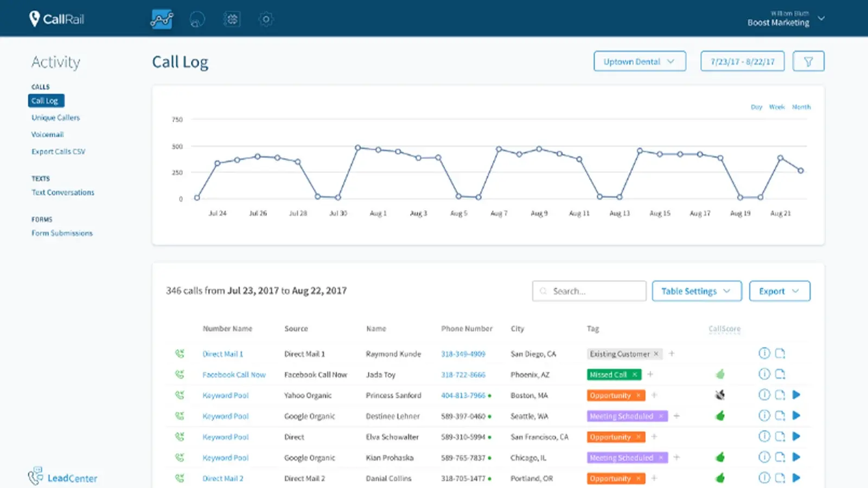Screen dimensions: 868x488
Task: Click the CallScore column header
Action: pos(724,329)
